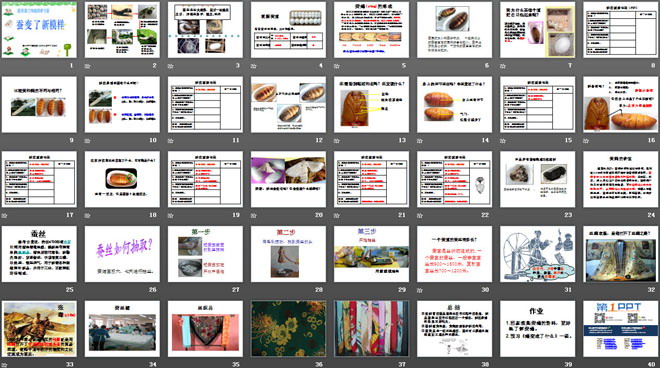Viewport: 660px width, 368px height.
Task: Select slide 32 ancient silk garment thumbnail
Action: point(621,254)
